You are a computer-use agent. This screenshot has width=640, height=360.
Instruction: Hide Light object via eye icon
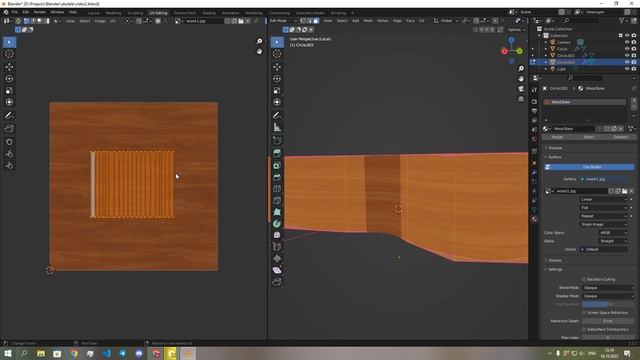coord(627,69)
